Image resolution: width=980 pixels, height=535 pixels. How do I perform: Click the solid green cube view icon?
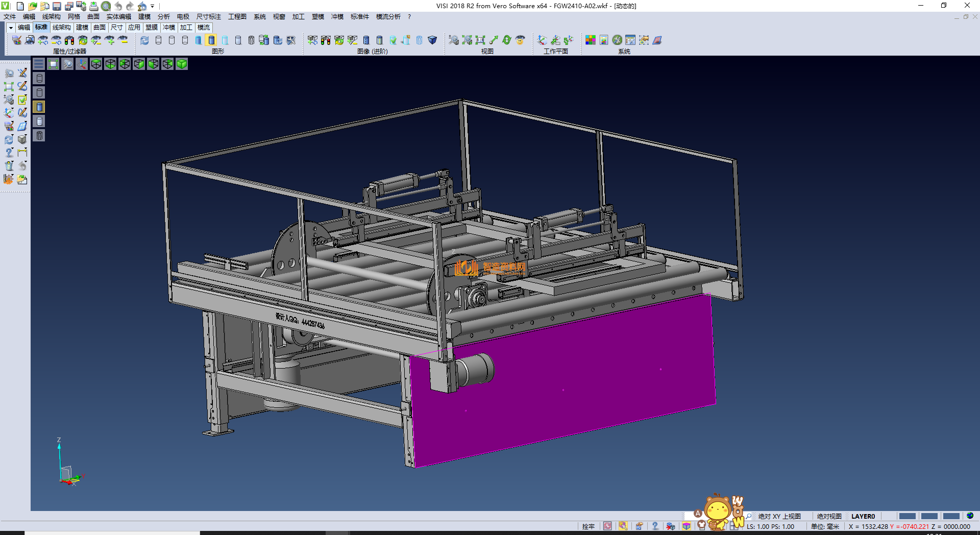[182, 64]
